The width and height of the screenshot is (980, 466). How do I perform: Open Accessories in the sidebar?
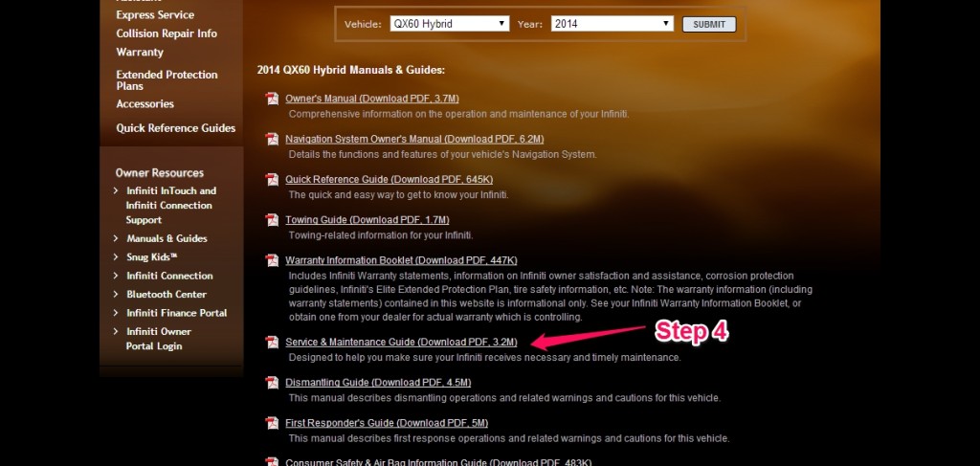coord(145,103)
